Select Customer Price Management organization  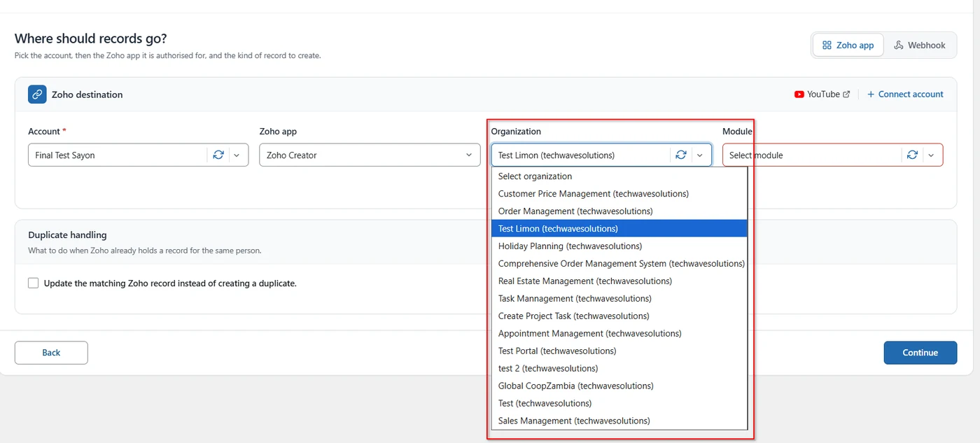point(619,194)
